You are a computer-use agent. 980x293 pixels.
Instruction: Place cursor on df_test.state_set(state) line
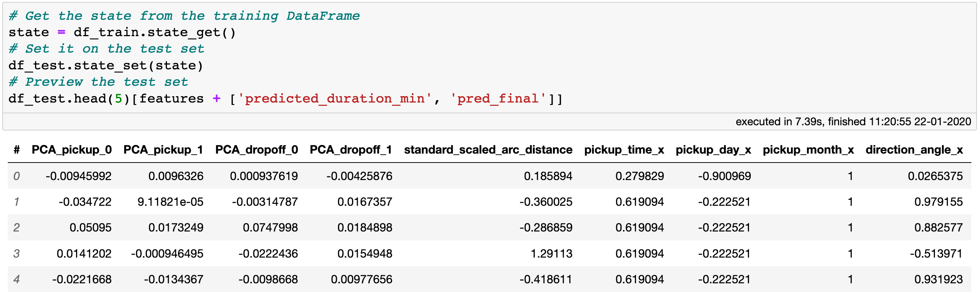[x=106, y=66]
